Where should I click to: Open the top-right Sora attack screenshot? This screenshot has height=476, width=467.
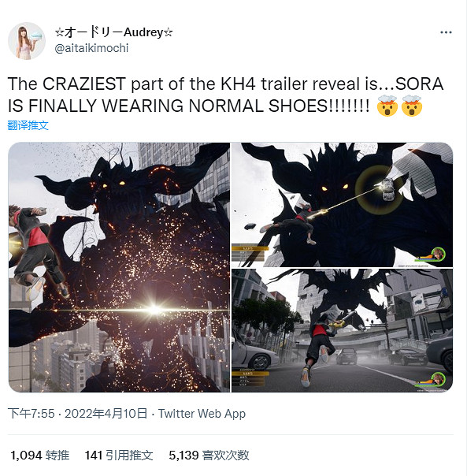[343, 205]
